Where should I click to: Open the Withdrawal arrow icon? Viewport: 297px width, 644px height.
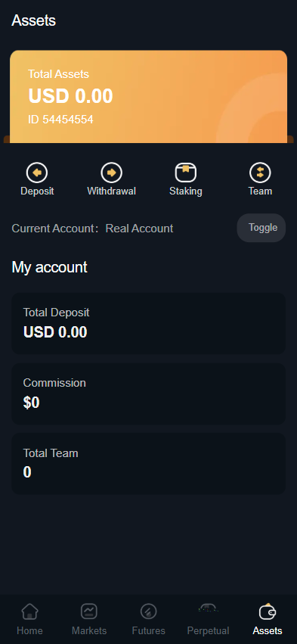point(111,173)
